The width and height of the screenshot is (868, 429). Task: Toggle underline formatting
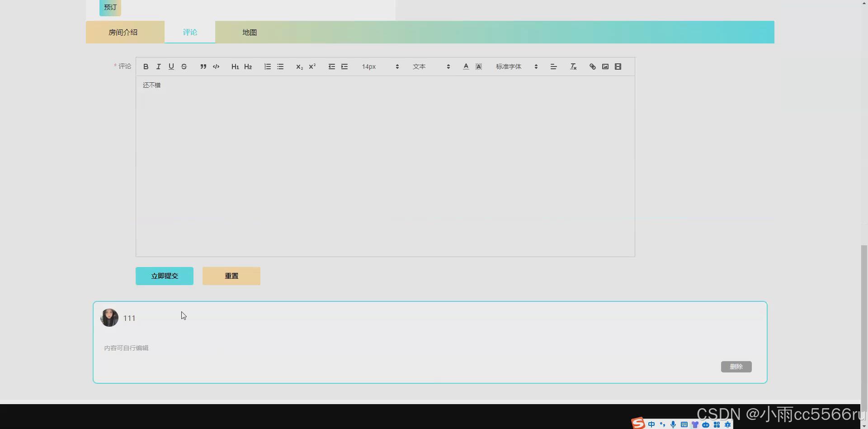[171, 67]
